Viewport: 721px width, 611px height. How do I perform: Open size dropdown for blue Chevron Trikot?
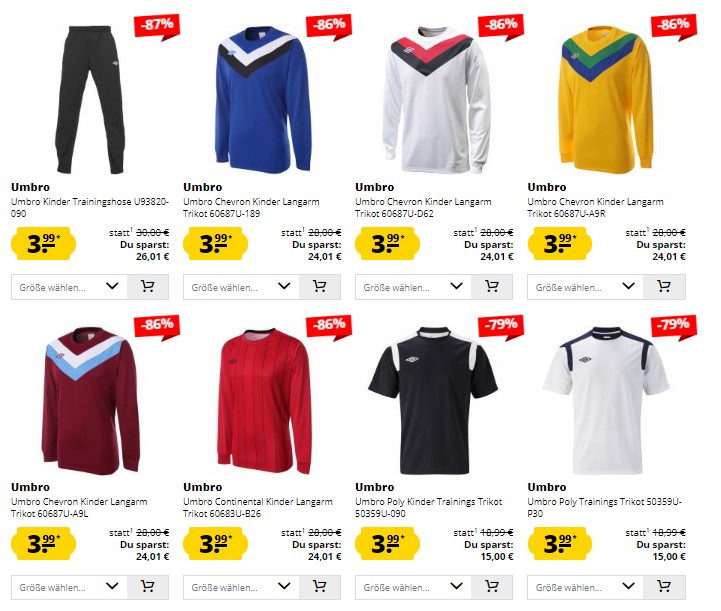point(241,287)
